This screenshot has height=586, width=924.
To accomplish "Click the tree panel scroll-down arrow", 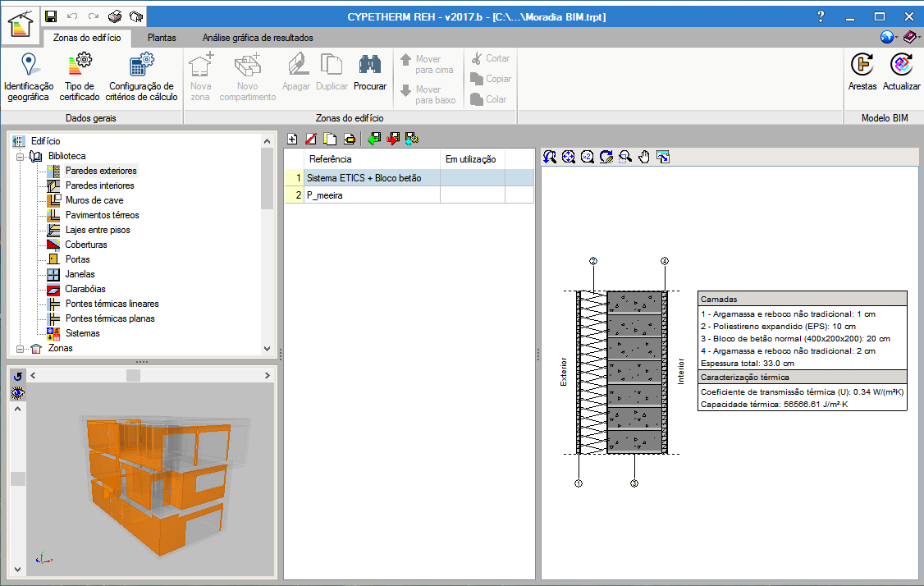I will [x=267, y=349].
